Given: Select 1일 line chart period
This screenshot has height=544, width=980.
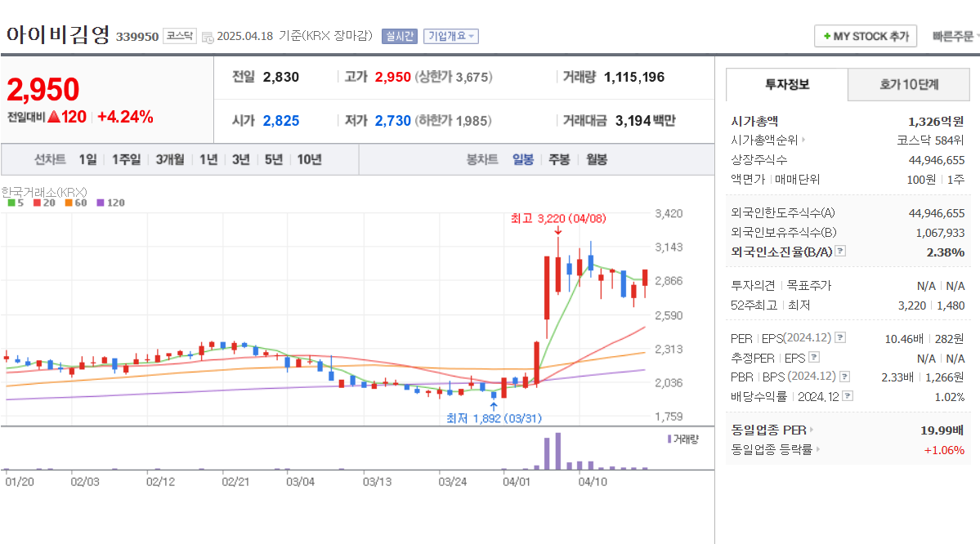Looking at the screenshot, I should click(x=87, y=160).
